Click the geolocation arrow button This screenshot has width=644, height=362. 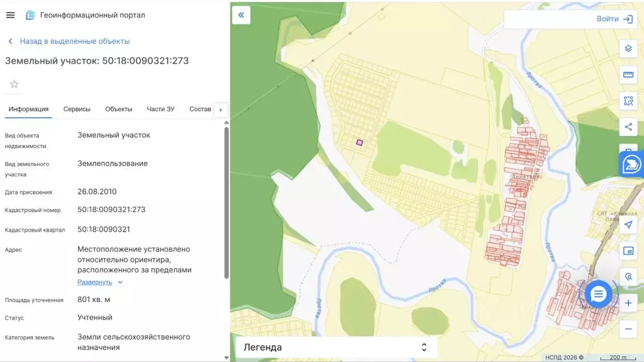point(628,225)
